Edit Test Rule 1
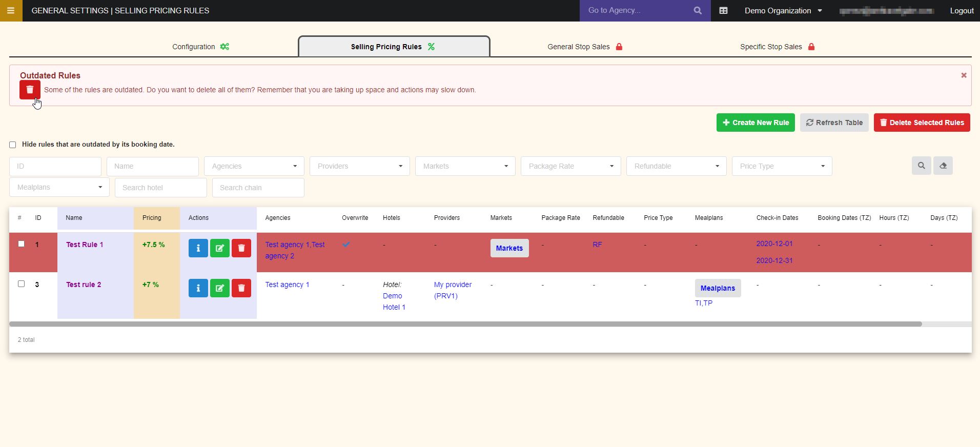 (x=219, y=248)
